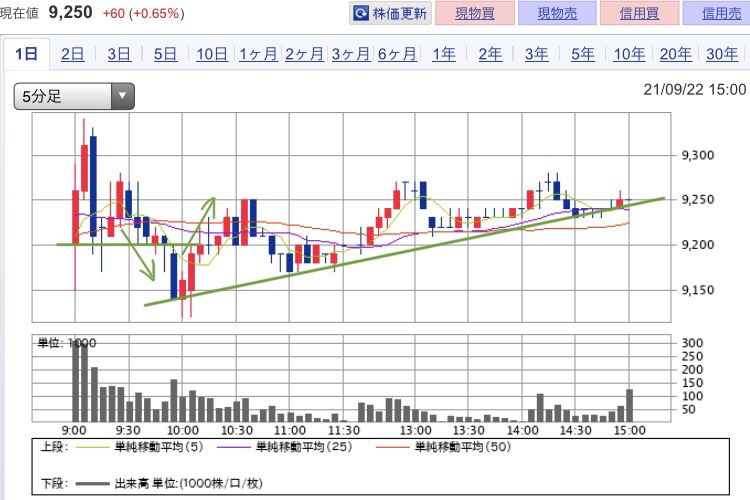Image resolution: width=750 pixels, height=500 pixels.
Task: Click the 9,250 price axis label
Action: pos(697,200)
